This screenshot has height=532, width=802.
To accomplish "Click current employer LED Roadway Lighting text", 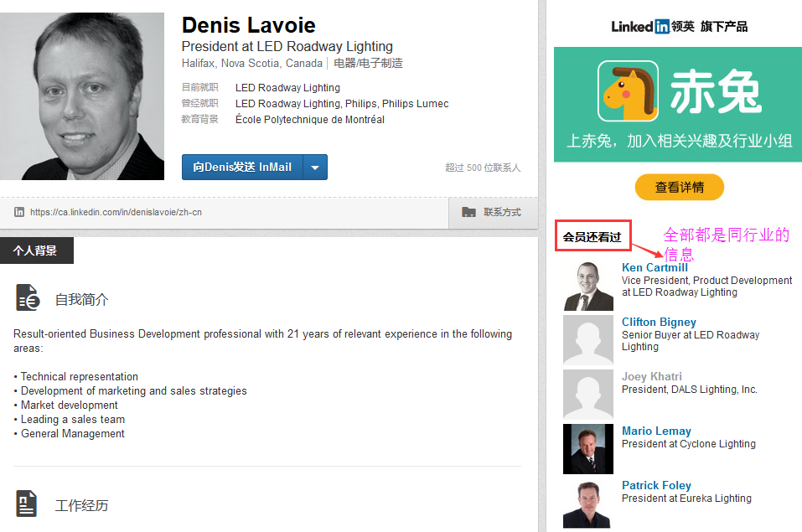I will click(x=287, y=88).
